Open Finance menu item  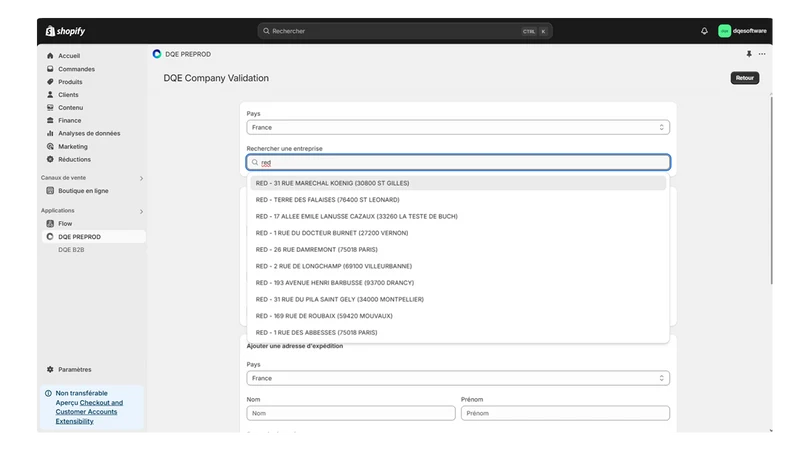click(69, 120)
